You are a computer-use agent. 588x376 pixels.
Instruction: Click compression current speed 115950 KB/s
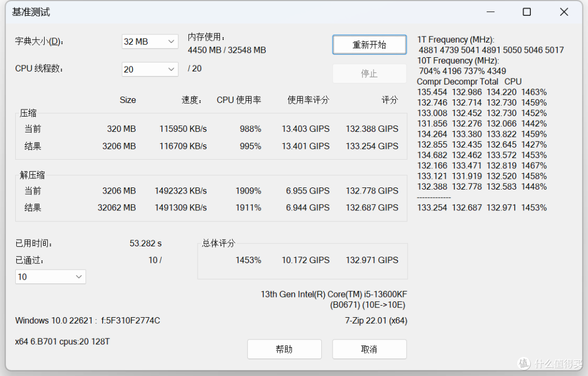pyautogui.click(x=183, y=129)
